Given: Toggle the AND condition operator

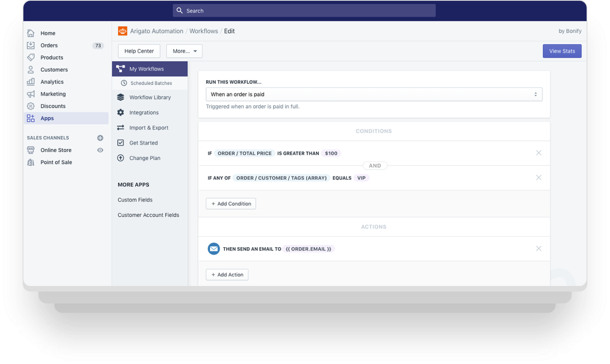Looking at the screenshot, I should [x=375, y=166].
